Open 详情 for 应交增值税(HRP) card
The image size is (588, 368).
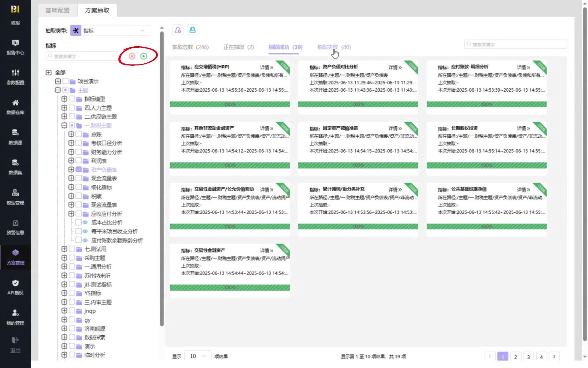click(x=266, y=67)
